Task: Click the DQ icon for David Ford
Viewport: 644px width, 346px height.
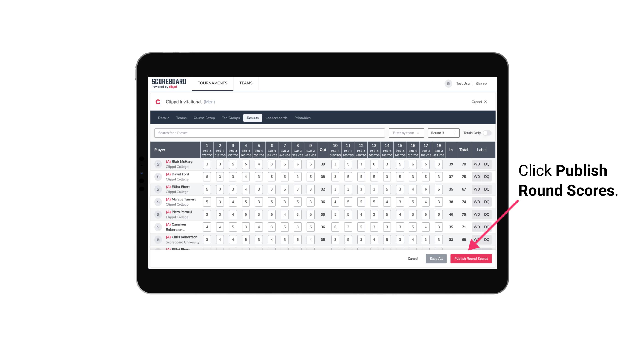Action: point(487,177)
